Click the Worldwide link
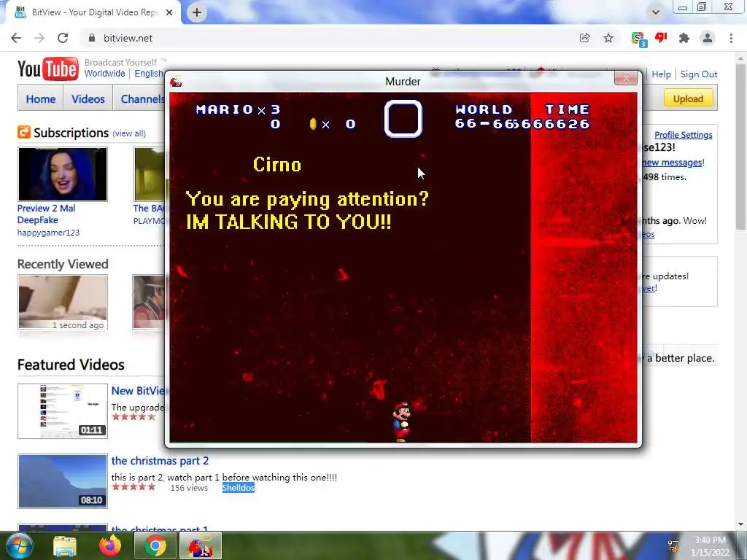This screenshot has height=560, width=747. [104, 74]
